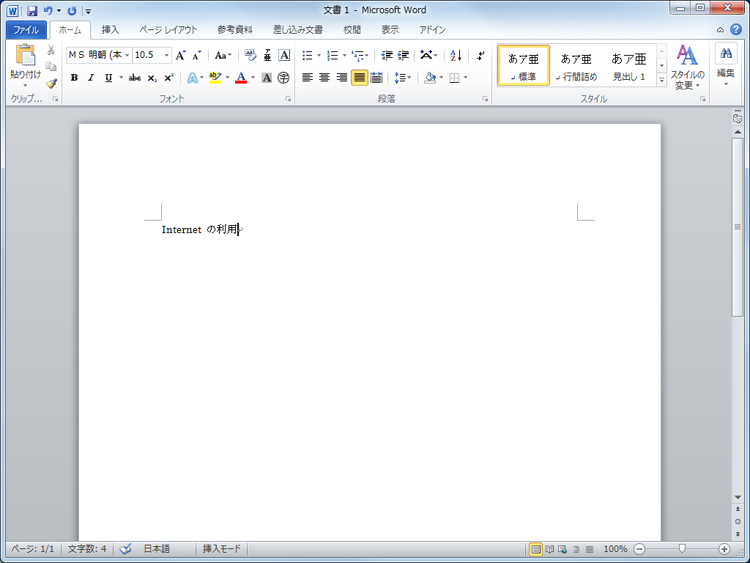Click the vertical scrollbar thumb
Screen dimensions: 750x563
pyautogui.click(x=737, y=227)
